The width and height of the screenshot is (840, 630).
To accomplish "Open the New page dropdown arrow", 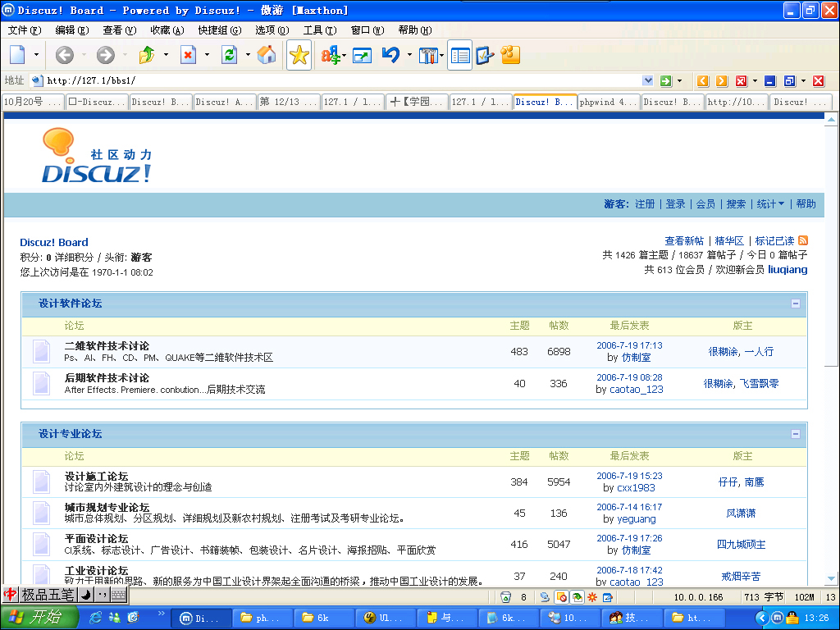I will click(36, 55).
